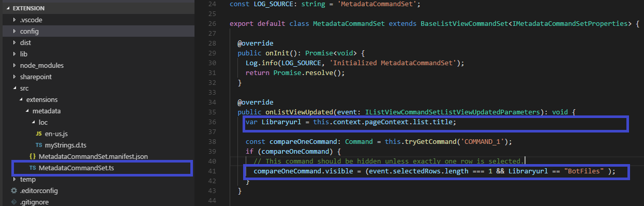Expand the node_modules folder arrow

[14, 65]
